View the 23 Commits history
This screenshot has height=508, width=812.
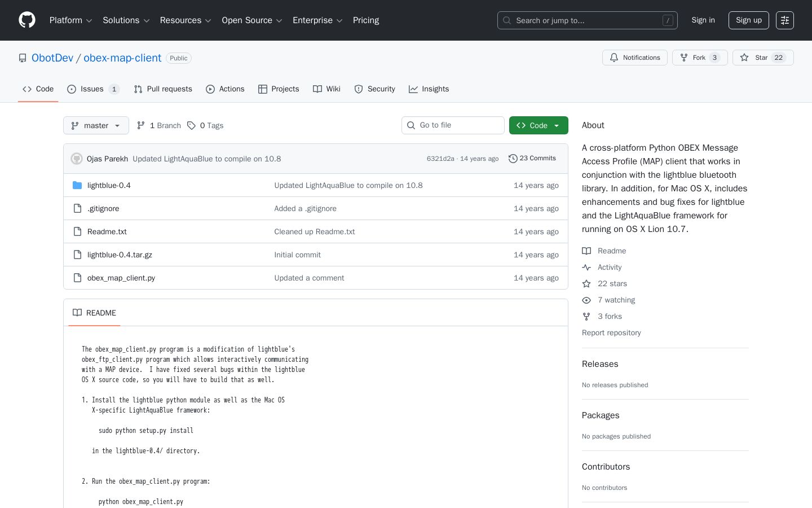click(532, 159)
